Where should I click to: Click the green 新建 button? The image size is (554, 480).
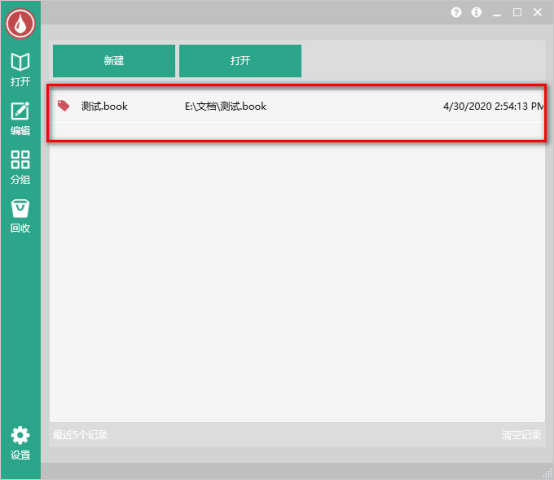pyautogui.click(x=114, y=61)
